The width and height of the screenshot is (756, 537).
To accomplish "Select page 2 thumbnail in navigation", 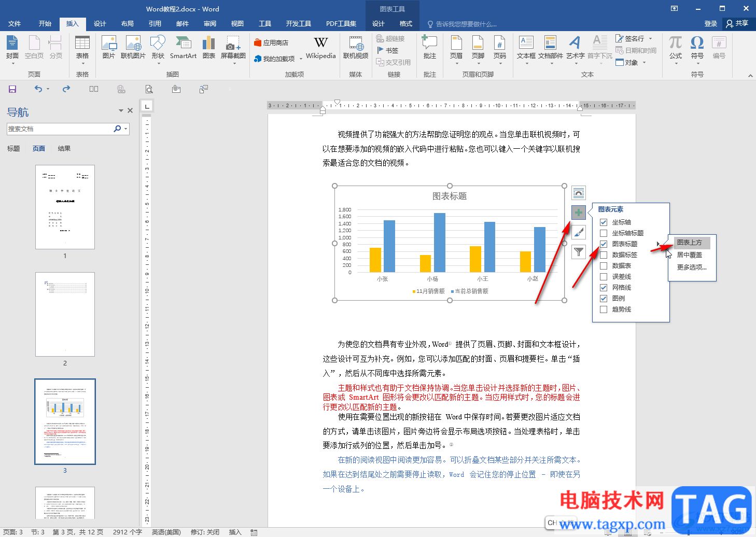I will [x=65, y=314].
